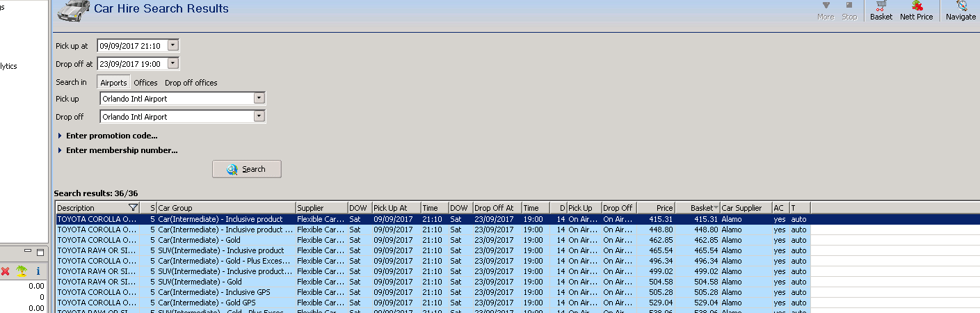This screenshot has height=313, width=980.
Task: Click the Basket cell 529.04
Action: point(698,303)
